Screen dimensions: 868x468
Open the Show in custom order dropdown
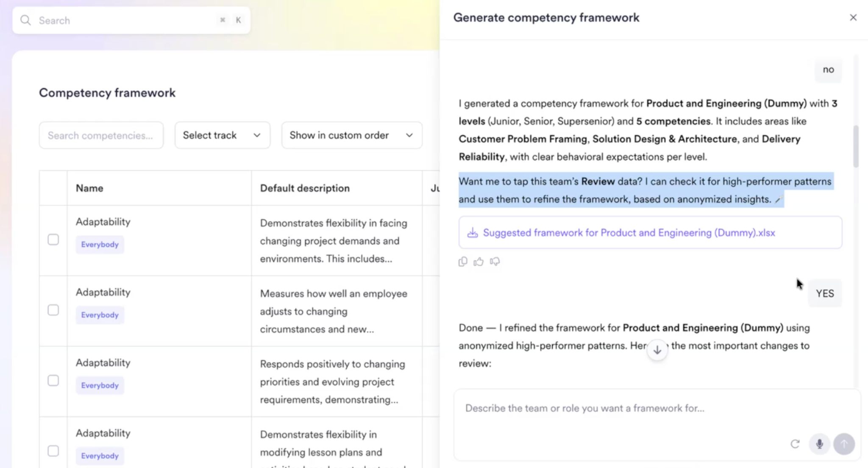[352, 135]
